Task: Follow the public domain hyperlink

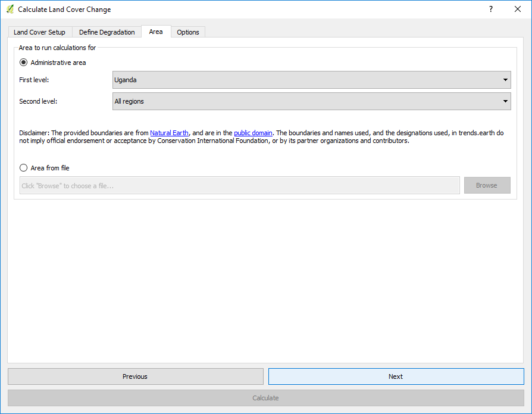Action: coord(253,133)
